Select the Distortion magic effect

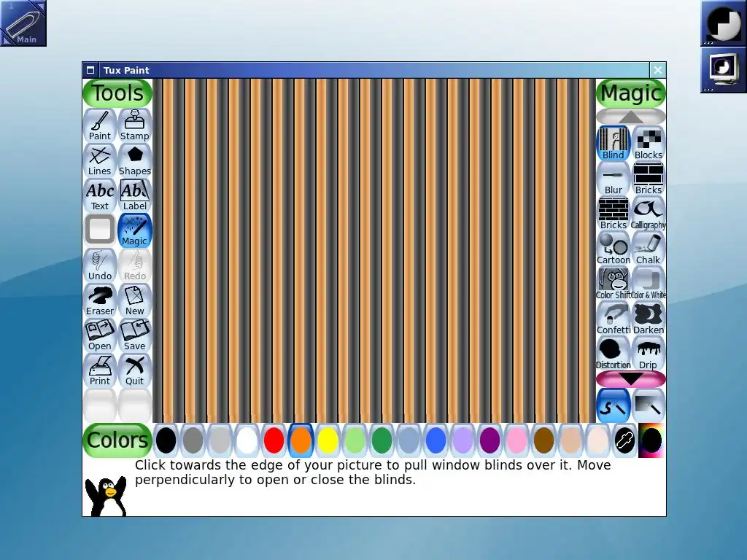613,354
